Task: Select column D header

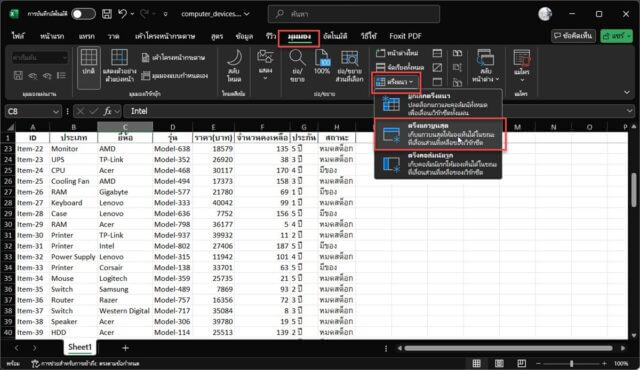Action: (x=172, y=127)
